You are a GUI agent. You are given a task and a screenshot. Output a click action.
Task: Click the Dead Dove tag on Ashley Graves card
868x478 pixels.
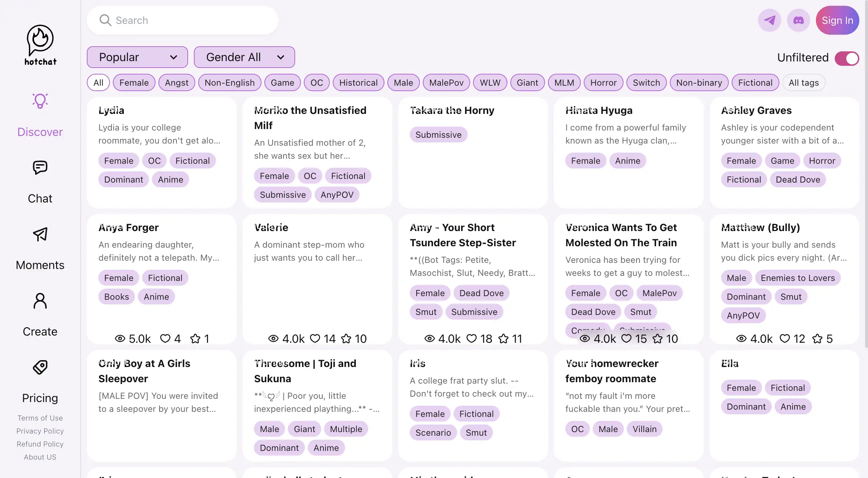[x=798, y=180]
